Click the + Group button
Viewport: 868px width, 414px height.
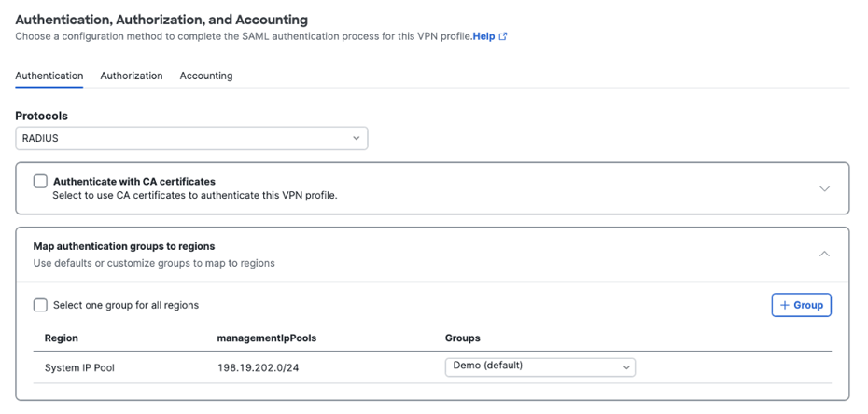[801, 305]
